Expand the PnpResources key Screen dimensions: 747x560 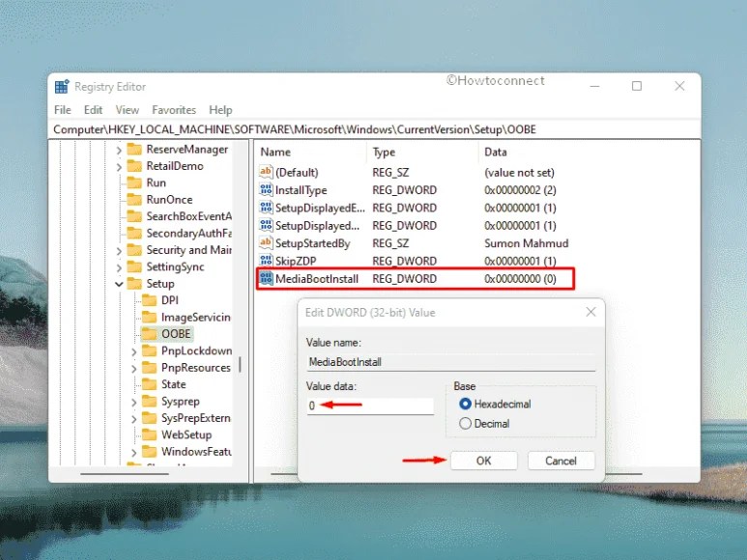134,368
